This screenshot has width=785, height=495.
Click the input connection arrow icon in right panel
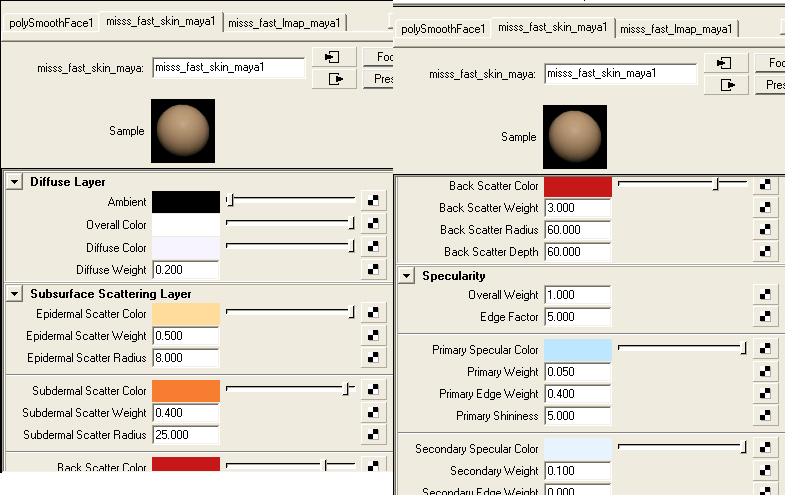pyautogui.click(x=725, y=63)
